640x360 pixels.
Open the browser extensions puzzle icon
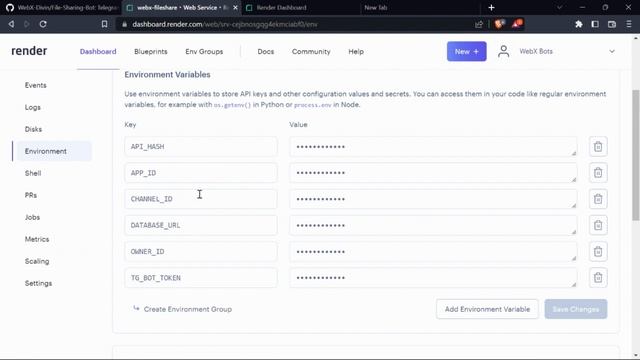tap(578, 24)
